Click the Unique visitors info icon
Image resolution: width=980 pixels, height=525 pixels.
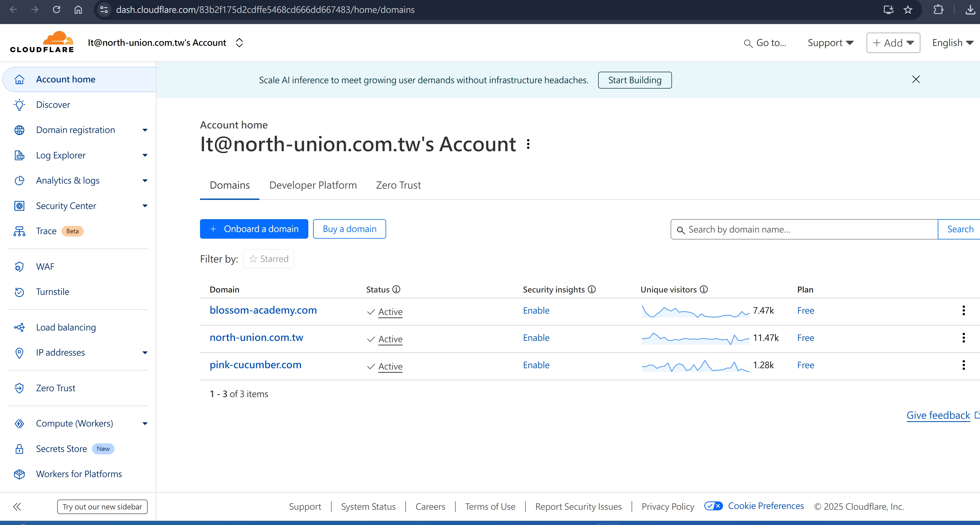(x=704, y=289)
